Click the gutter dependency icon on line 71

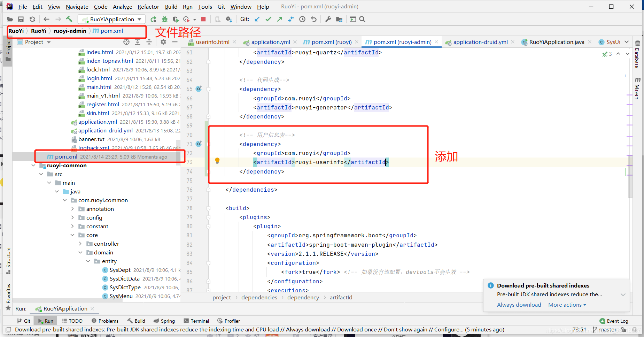pyautogui.click(x=199, y=144)
